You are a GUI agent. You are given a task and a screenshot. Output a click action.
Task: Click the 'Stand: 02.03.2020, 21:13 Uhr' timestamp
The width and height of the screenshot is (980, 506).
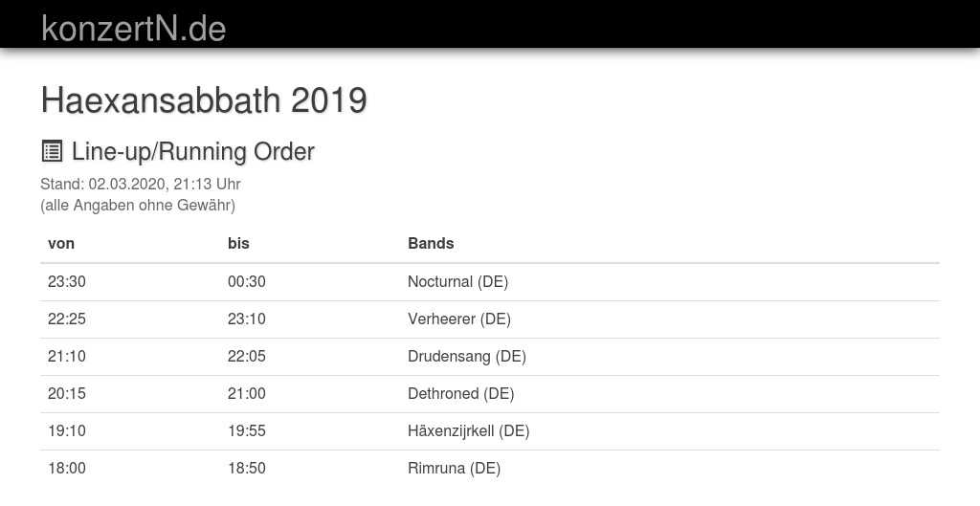coord(141,184)
